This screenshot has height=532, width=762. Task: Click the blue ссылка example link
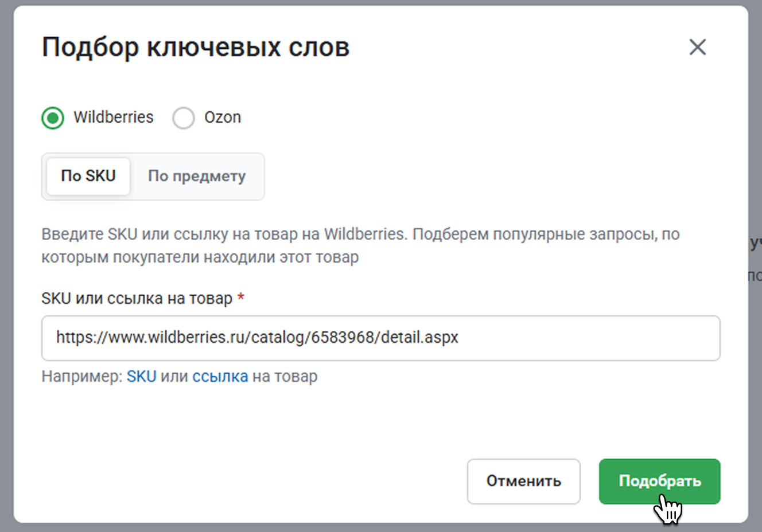coord(220,377)
